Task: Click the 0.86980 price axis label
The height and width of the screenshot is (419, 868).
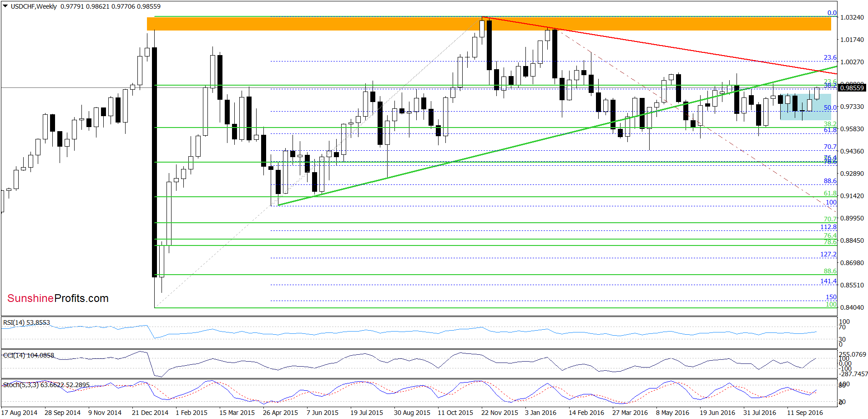Action: click(x=852, y=263)
